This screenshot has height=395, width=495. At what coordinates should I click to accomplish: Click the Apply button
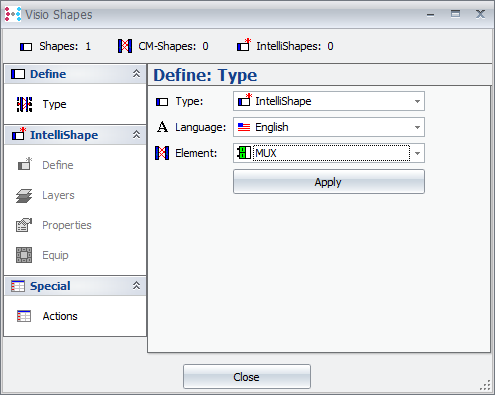tap(329, 182)
